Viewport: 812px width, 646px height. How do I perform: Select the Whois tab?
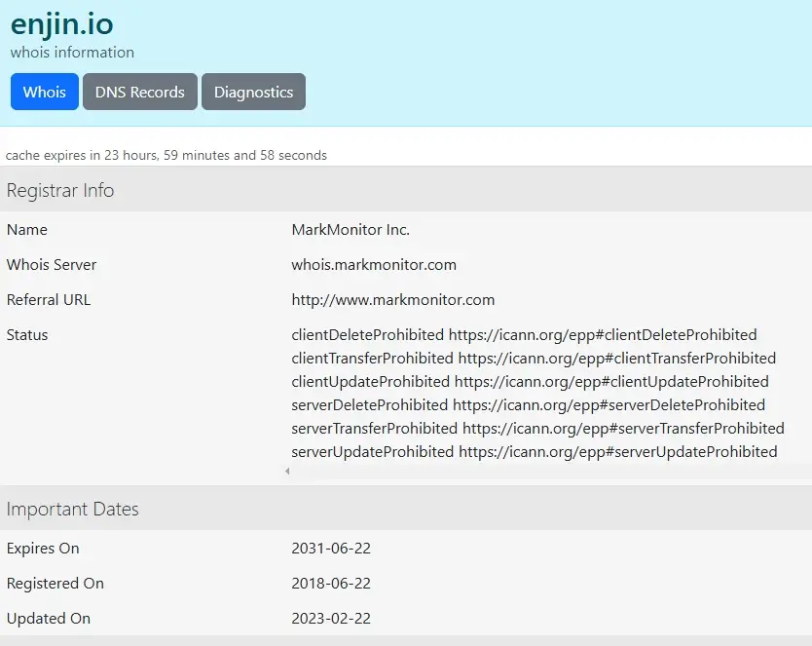coord(44,92)
